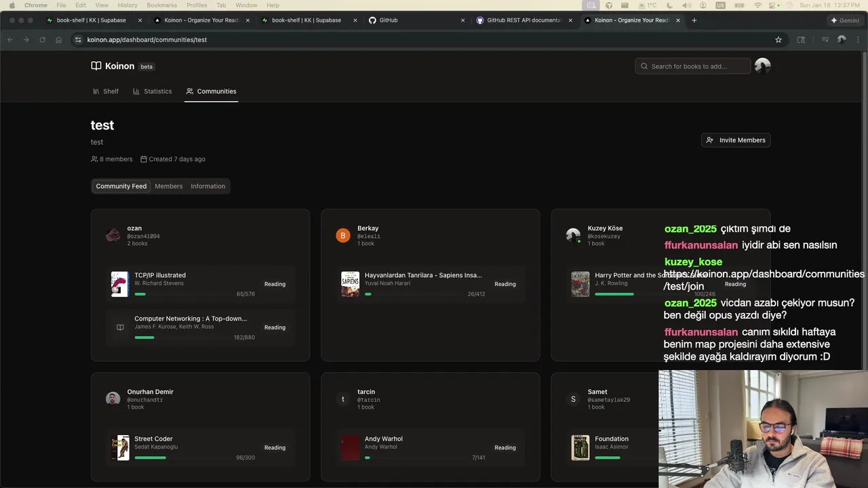This screenshot has height=488, width=868.
Task: Open the History menu
Action: 127,5
